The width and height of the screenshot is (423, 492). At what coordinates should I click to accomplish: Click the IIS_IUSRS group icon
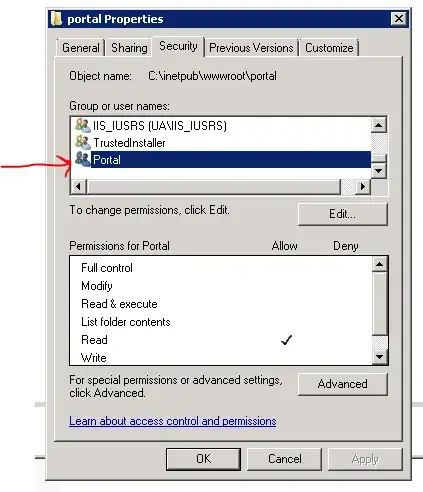(x=82, y=126)
